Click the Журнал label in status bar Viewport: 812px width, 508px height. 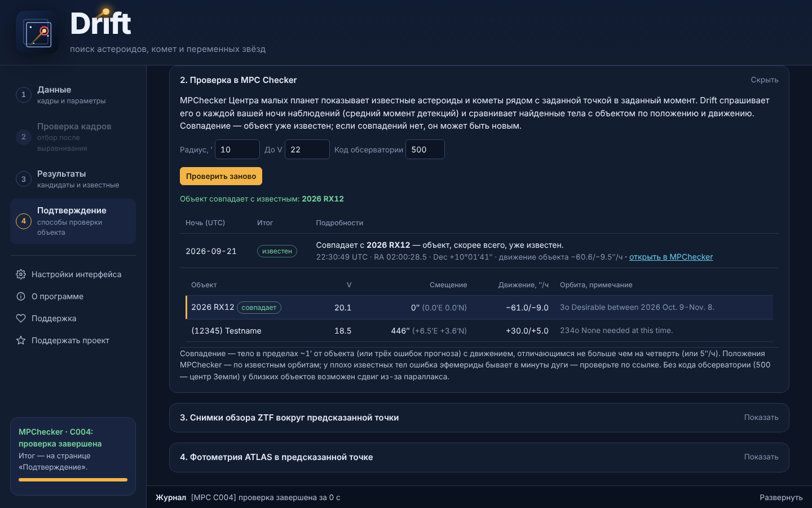171,497
